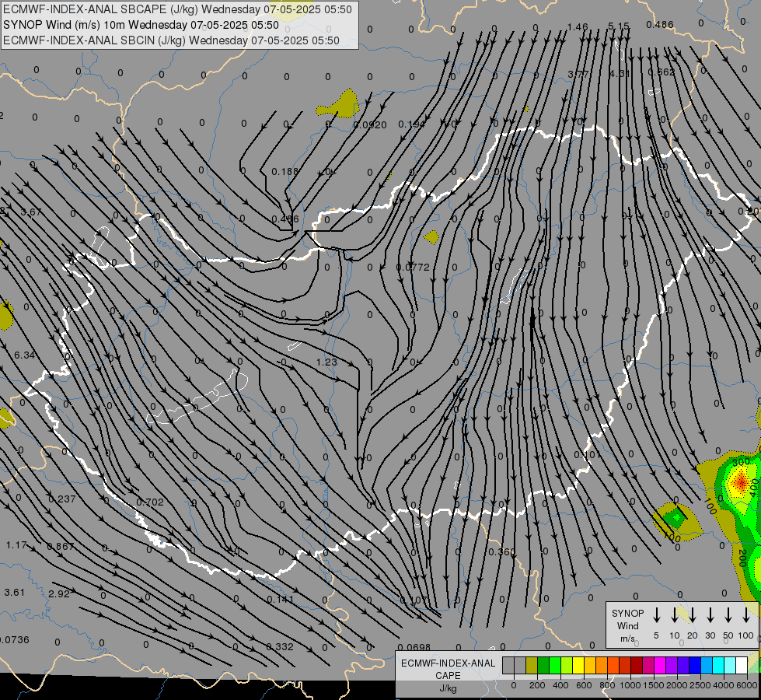Click the 1000 tick label in CAPE legend
Viewport: 761px width, 700px height.
click(x=630, y=685)
